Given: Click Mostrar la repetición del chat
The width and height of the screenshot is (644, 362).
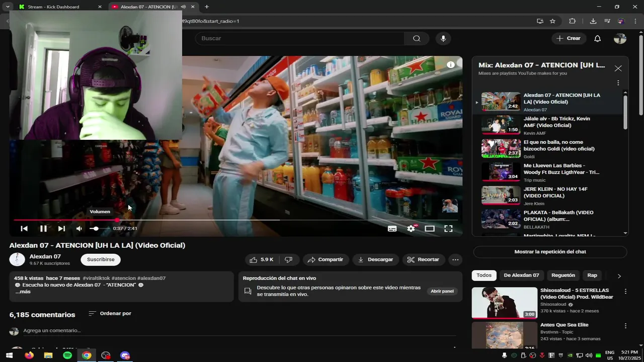Looking at the screenshot, I should click(550, 251).
